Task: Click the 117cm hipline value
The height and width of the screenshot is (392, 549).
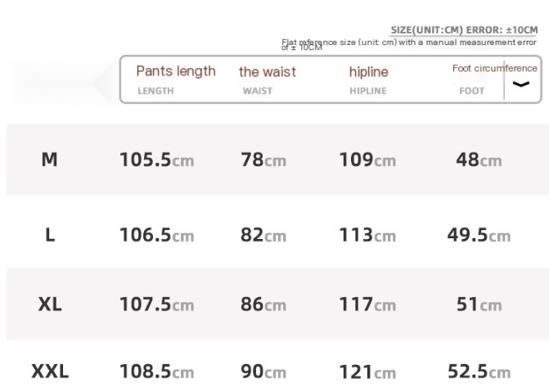Action: (367, 305)
